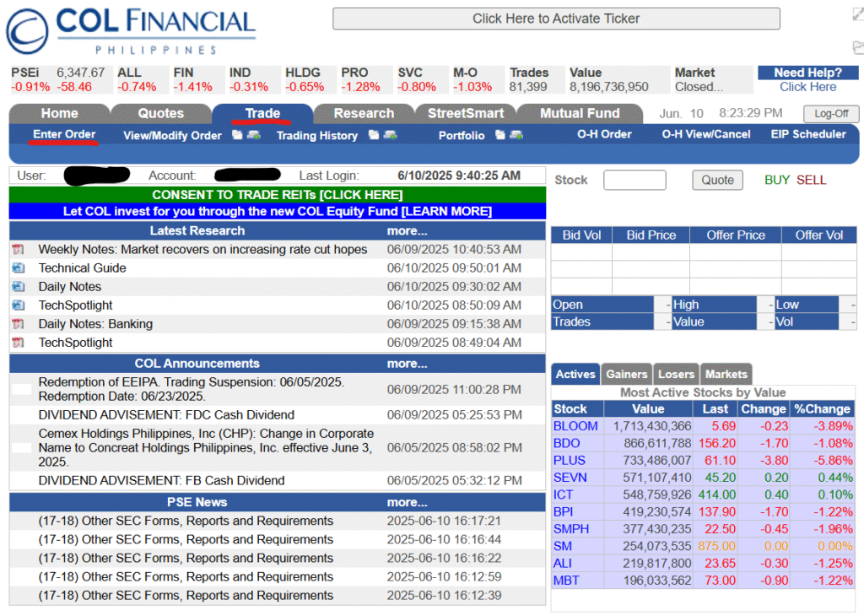Switch to the Research tab
The width and height of the screenshot is (864, 616).
point(364,114)
